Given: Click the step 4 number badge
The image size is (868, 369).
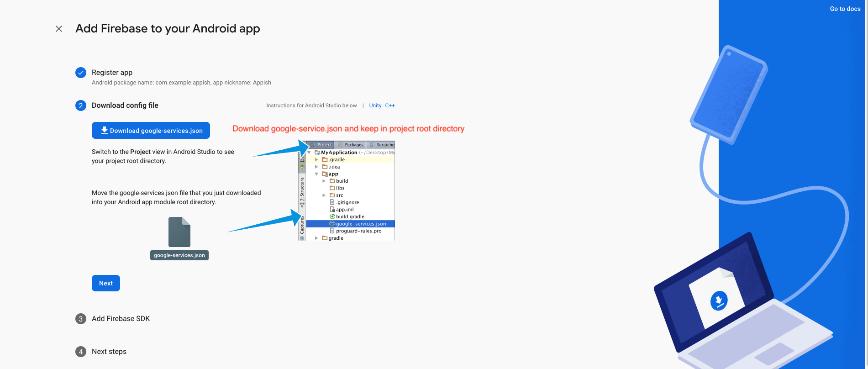Looking at the screenshot, I should point(81,352).
